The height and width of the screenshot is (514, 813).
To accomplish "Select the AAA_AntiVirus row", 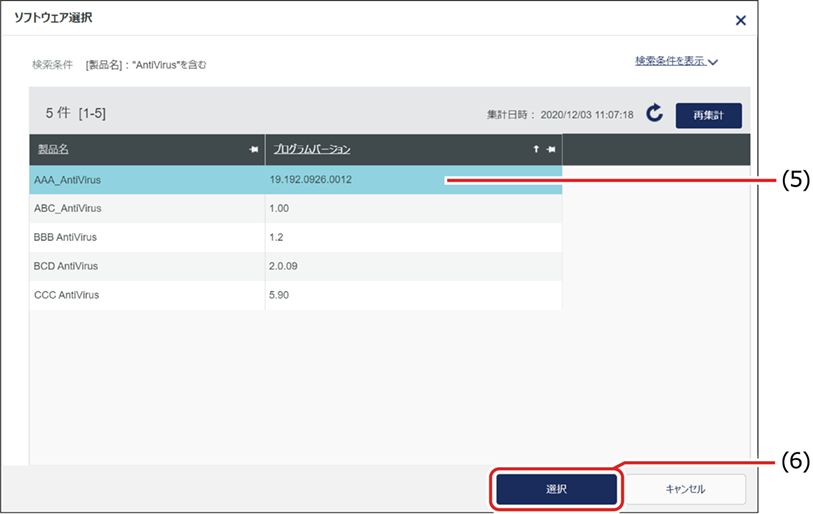I will pos(296,180).
